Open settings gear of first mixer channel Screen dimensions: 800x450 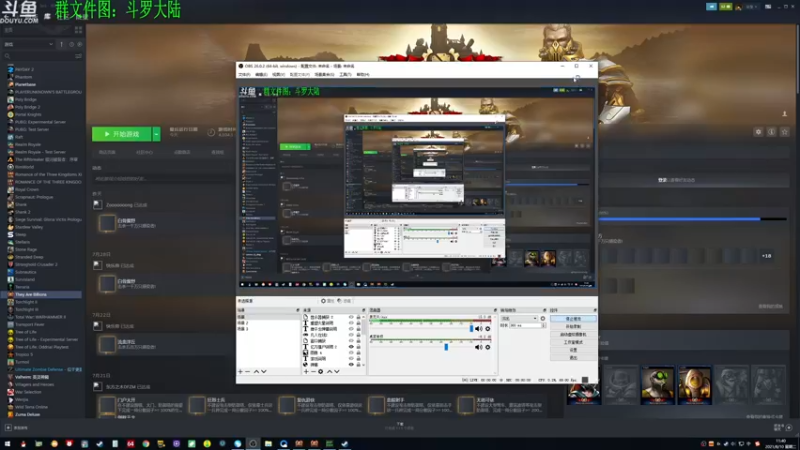488,329
